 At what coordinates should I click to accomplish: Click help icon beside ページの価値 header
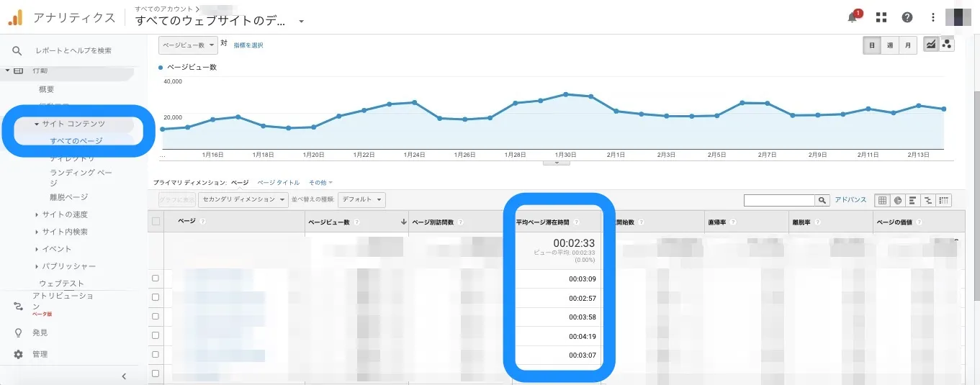(920, 222)
